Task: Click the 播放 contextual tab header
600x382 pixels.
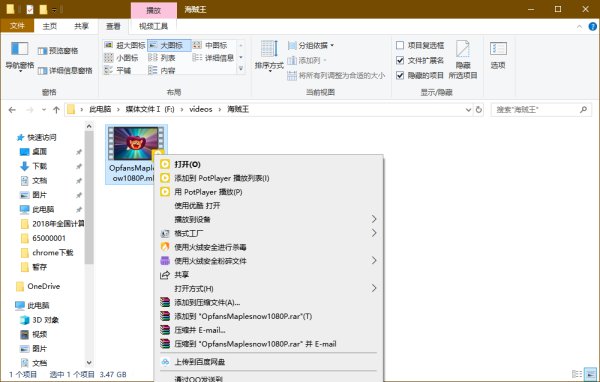Action: [153, 10]
